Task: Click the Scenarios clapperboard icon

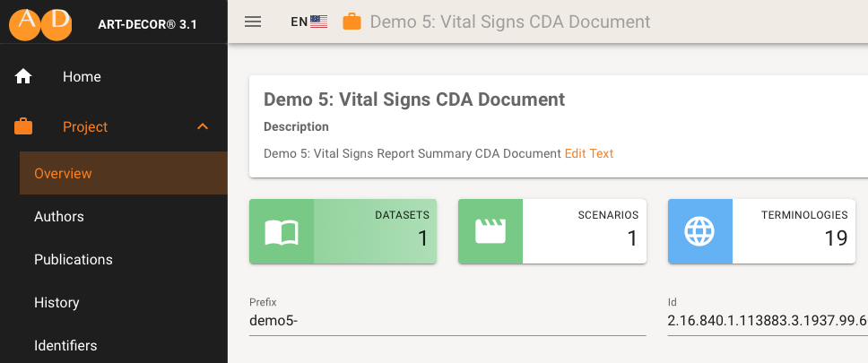Action: coord(490,232)
